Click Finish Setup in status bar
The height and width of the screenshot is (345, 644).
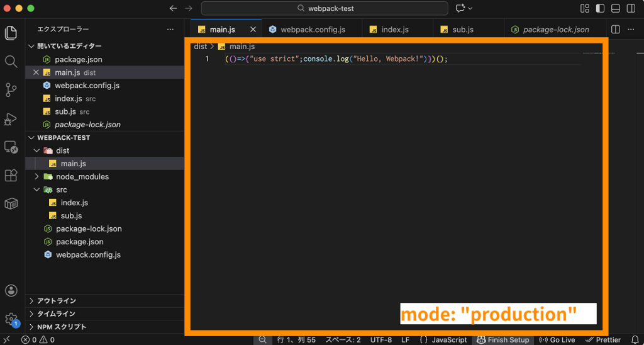pos(502,340)
